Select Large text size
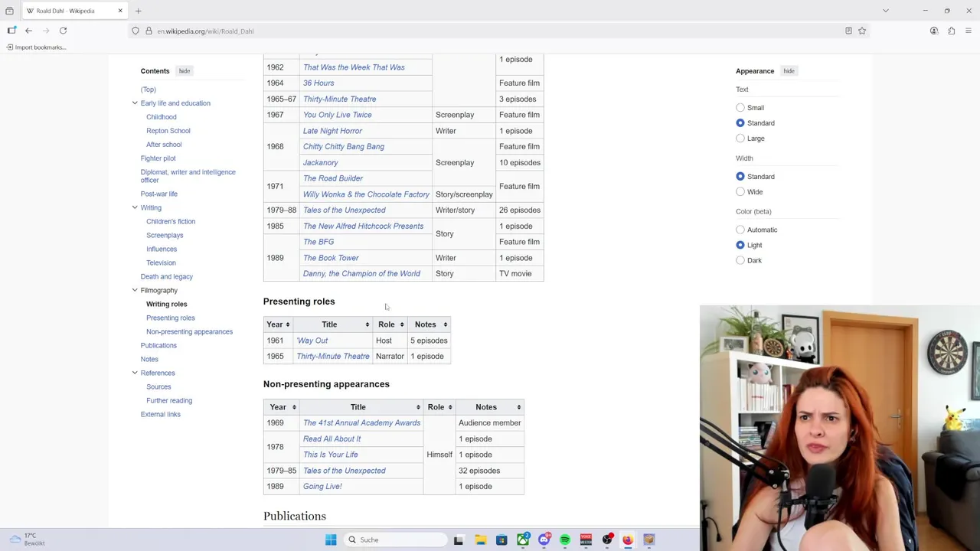The image size is (980, 551). 740,139
